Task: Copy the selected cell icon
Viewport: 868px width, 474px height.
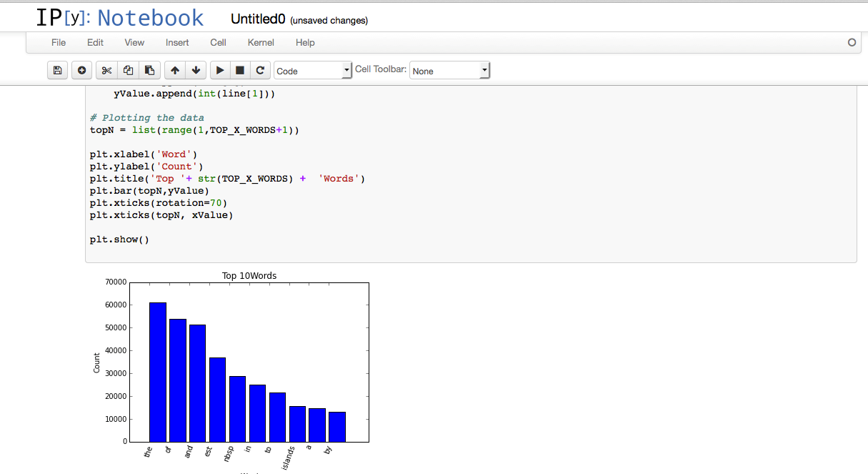Action: pos(128,69)
